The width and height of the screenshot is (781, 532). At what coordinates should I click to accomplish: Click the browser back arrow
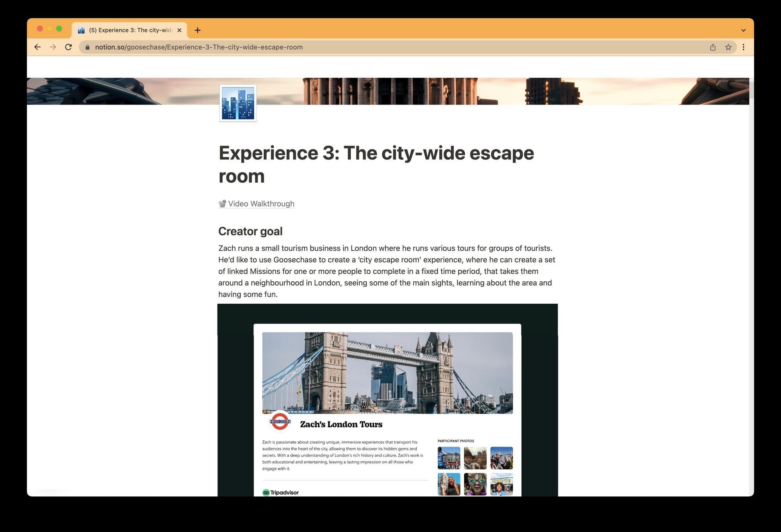(x=37, y=47)
